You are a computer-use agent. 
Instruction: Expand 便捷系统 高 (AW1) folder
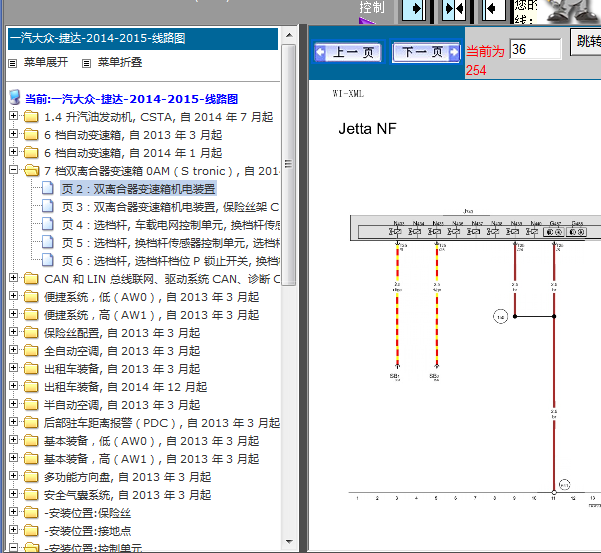(13, 313)
